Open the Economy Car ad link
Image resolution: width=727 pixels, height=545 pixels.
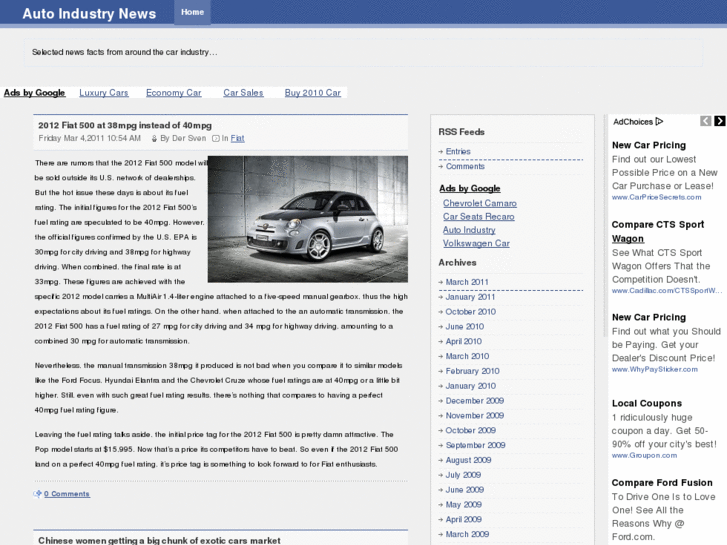click(173, 93)
